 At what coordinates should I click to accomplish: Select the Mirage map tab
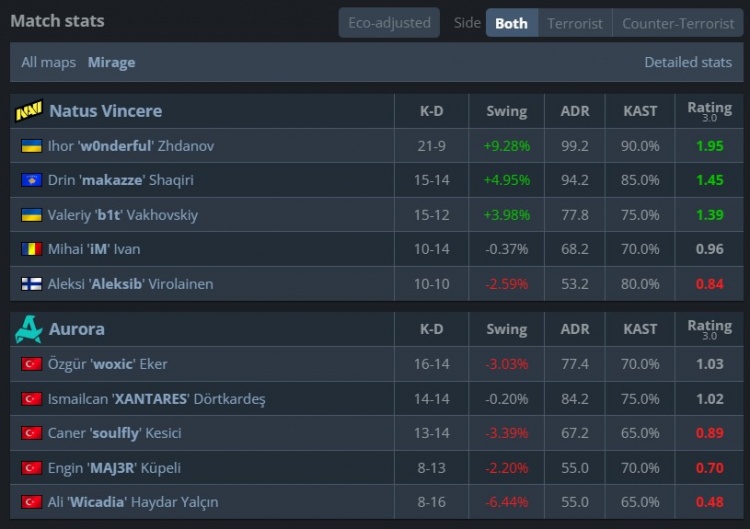(111, 62)
